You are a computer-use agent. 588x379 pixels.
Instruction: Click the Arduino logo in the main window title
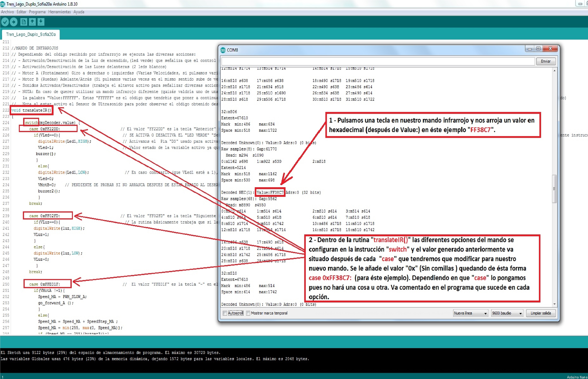click(x=2, y=4)
